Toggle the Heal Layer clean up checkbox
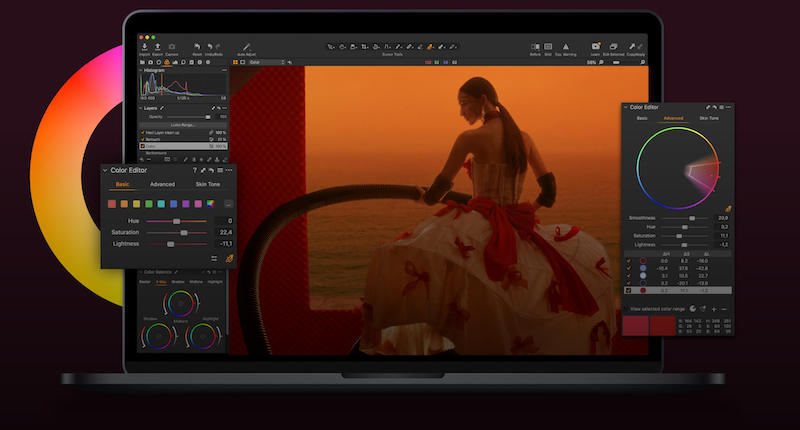This screenshot has height=430, width=800. 142,132
